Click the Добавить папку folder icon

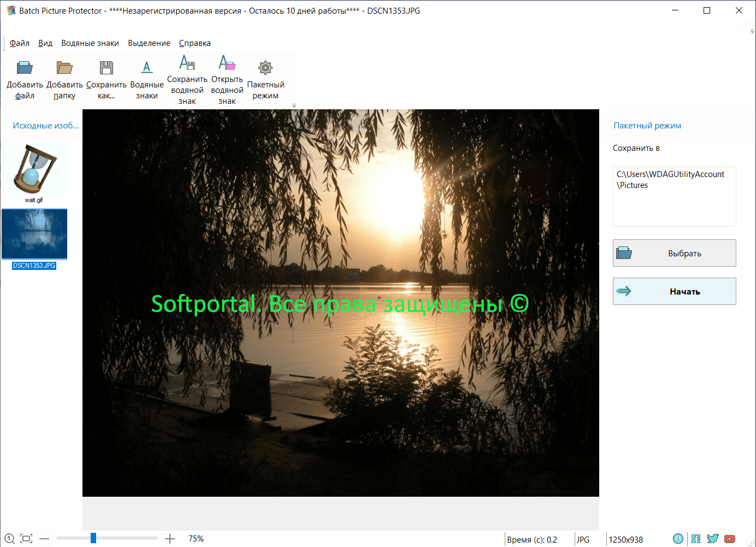click(x=64, y=68)
